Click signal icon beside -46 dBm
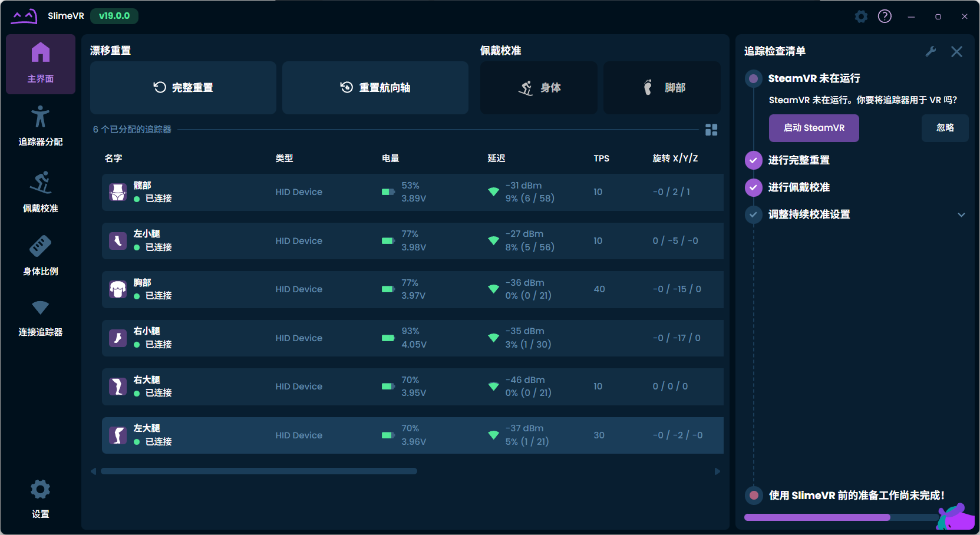Screen dimensions: 980x535 click(494, 387)
